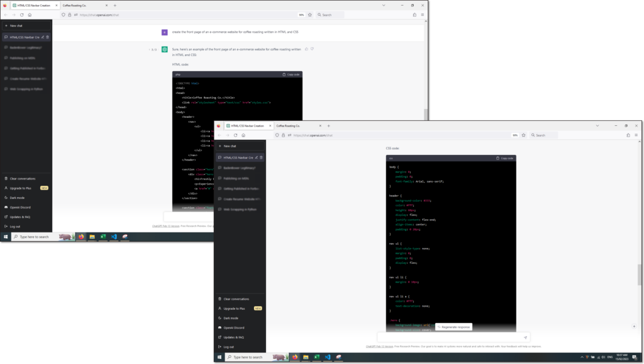The width and height of the screenshot is (644, 364).
Task: Click the send message paper plane icon
Action: [x=525, y=338]
